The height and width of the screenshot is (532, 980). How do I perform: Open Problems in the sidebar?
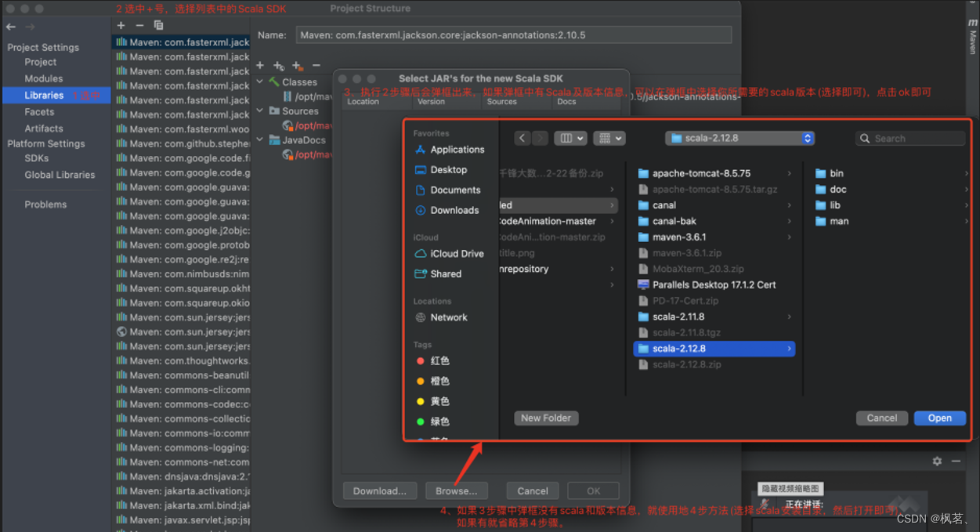[x=45, y=204]
